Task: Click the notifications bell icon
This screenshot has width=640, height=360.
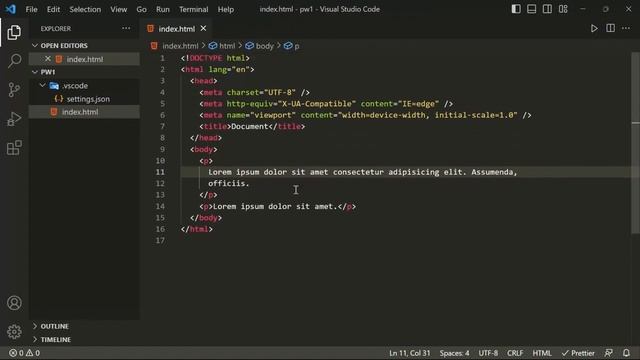Action: [626, 353]
